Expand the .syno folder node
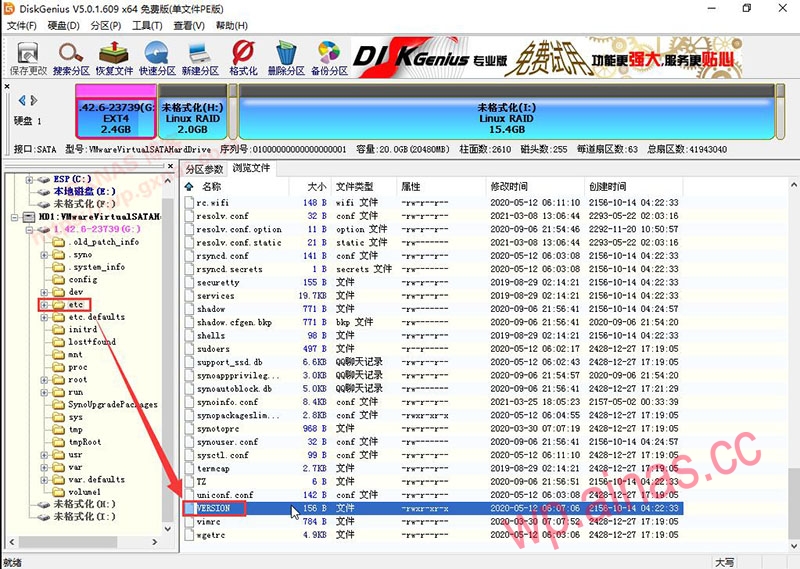The image size is (800, 569). [x=44, y=254]
